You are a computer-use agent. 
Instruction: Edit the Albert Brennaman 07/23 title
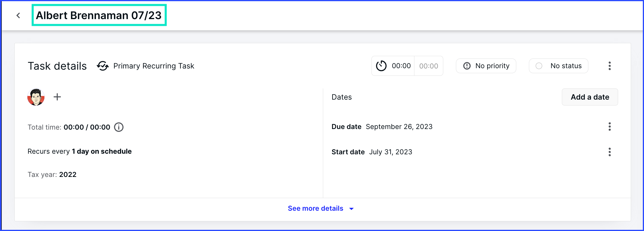coord(99,15)
